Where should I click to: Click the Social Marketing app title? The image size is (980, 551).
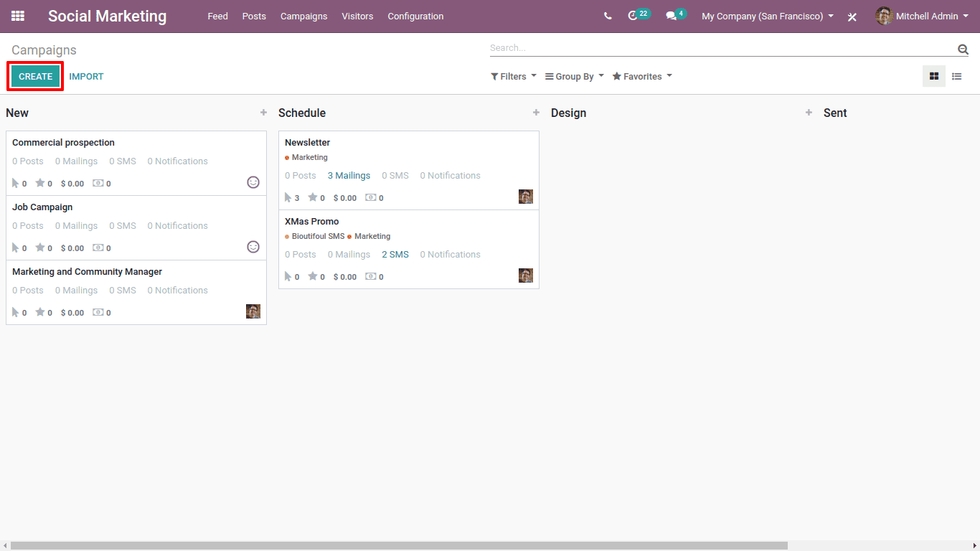[x=107, y=16]
